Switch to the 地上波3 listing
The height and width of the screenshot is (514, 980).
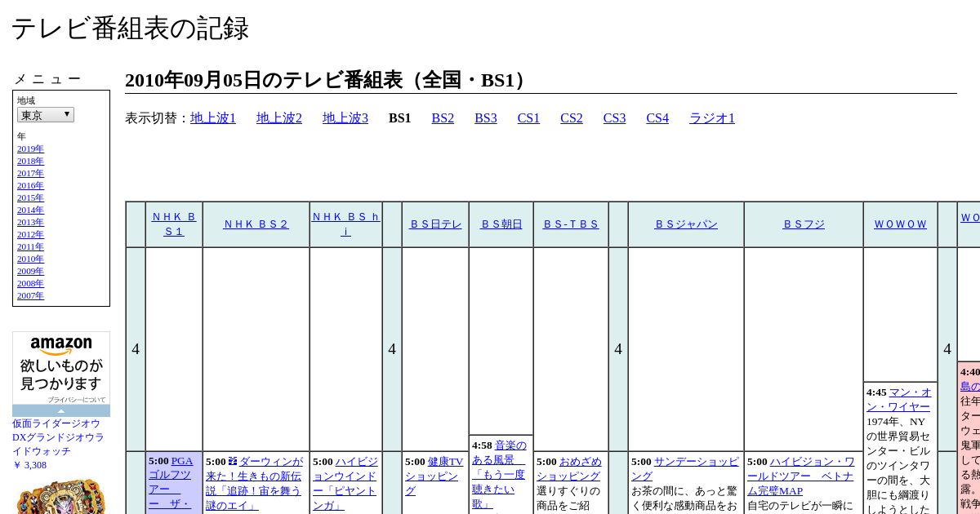click(x=345, y=118)
